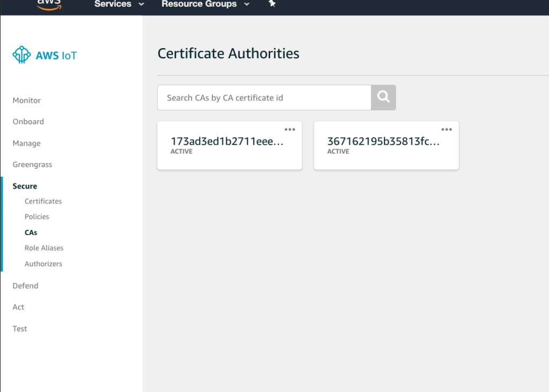Screen dimensions: 549x392
Task: Select Monitor in the sidebar
Action: (x=26, y=100)
